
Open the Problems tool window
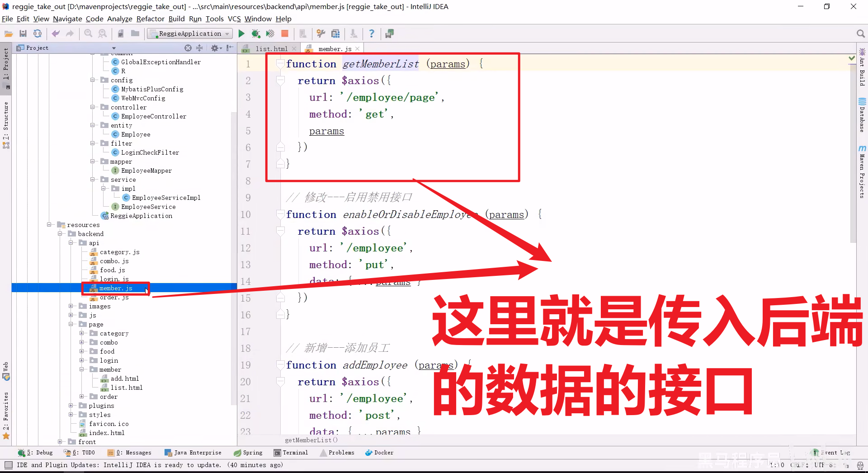(x=337, y=453)
